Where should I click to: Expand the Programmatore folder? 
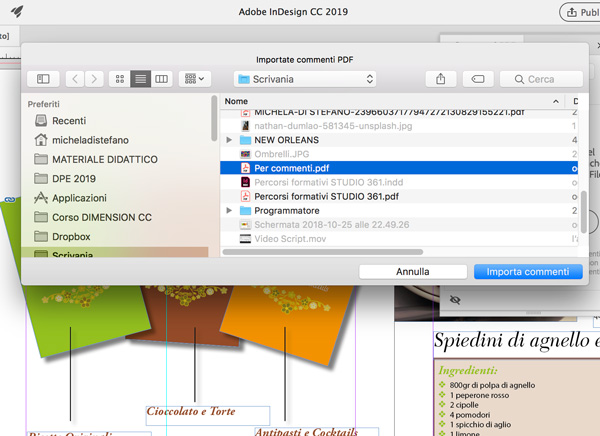(x=229, y=211)
